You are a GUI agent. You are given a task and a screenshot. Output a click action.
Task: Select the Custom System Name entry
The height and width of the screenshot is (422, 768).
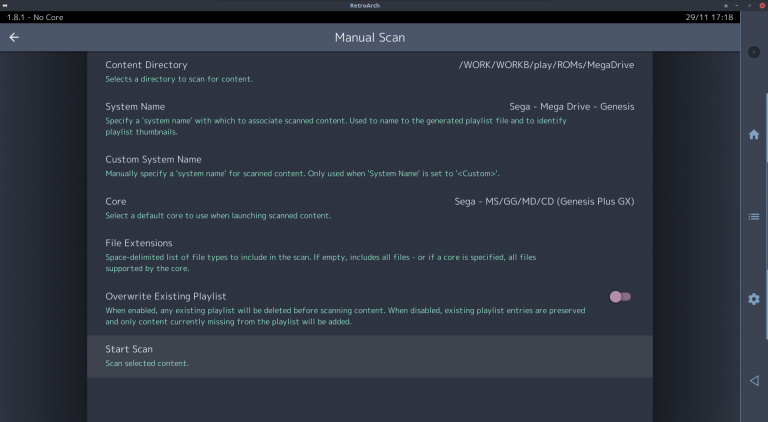pos(369,165)
